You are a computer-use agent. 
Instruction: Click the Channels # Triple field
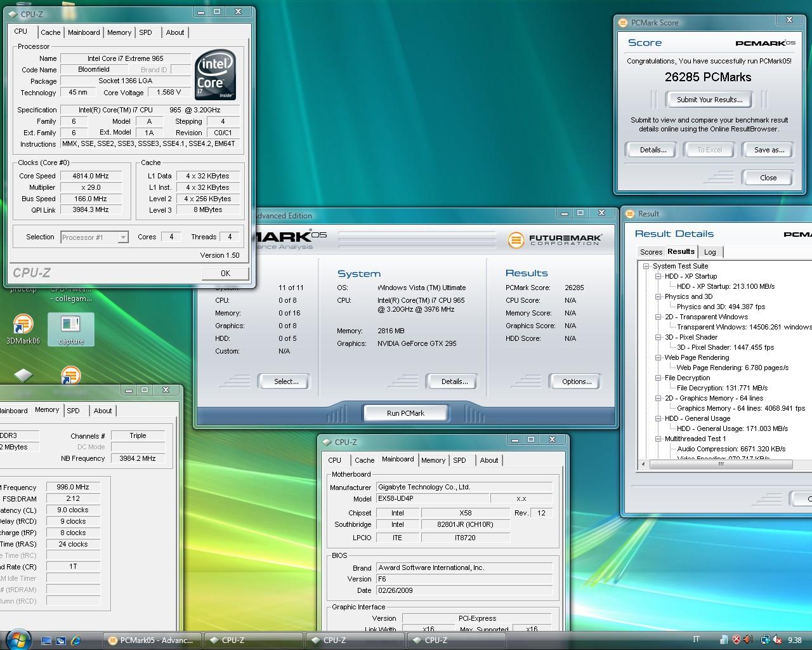[138, 436]
